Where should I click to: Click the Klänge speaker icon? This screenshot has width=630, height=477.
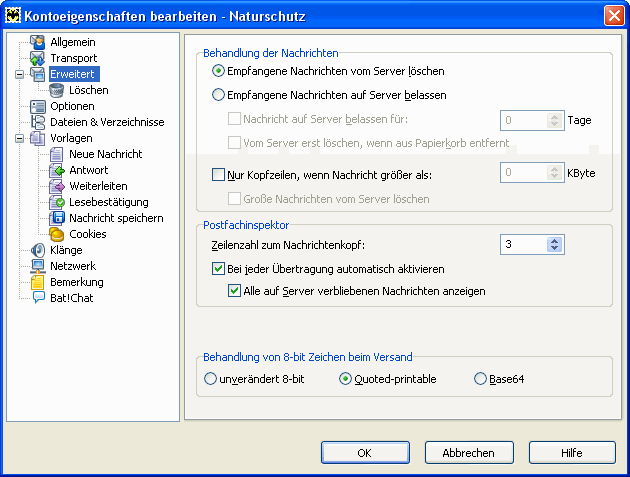(x=38, y=250)
